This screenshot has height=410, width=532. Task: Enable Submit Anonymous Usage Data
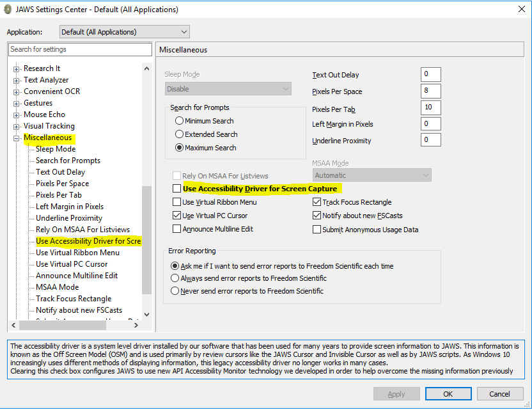pyautogui.click(x=317, y=229)
